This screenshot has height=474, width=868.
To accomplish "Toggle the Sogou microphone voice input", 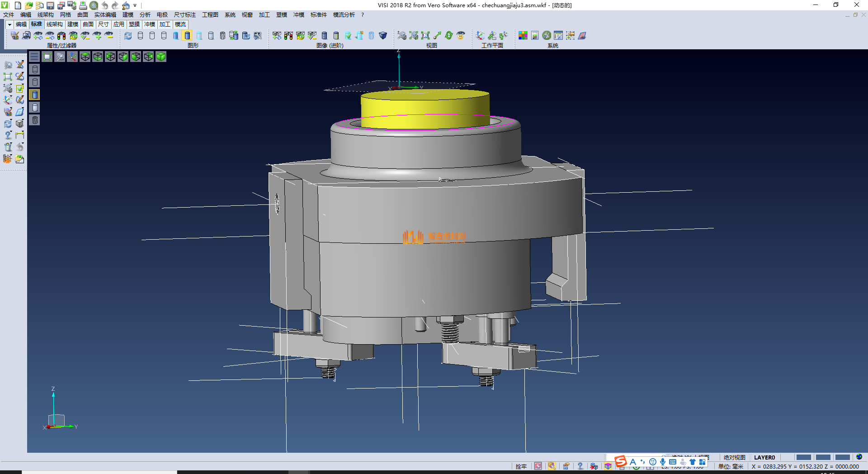I will 663,462.
